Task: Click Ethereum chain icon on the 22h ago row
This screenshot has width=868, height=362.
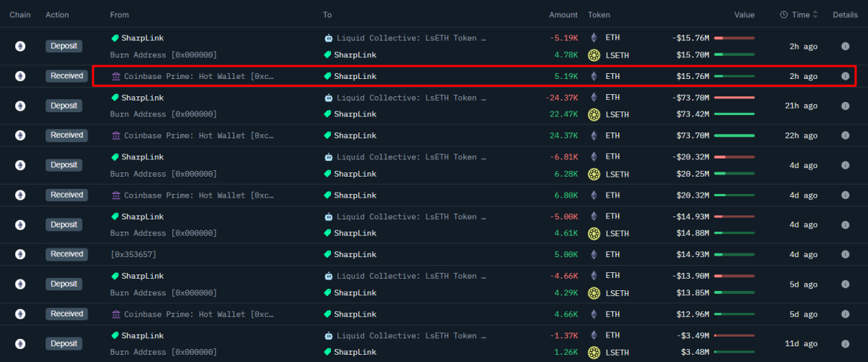Action: coord(20,135)
